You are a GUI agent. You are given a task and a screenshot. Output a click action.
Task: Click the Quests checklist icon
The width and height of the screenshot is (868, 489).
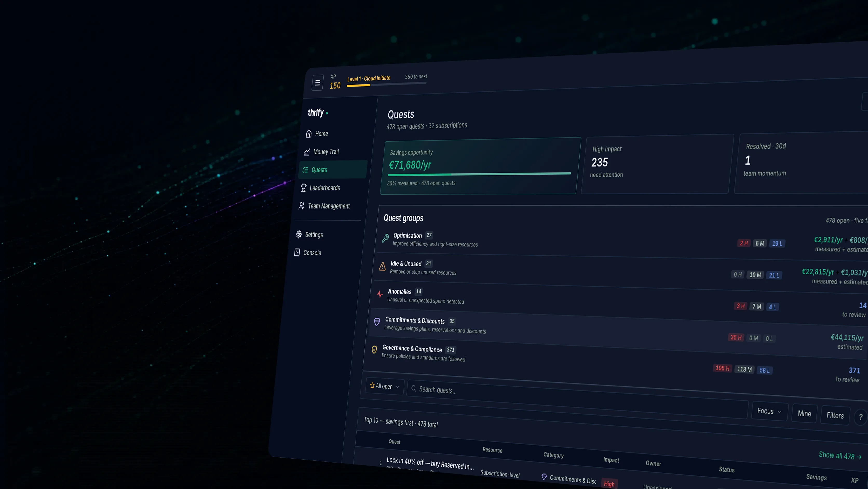tap(305, 170)
